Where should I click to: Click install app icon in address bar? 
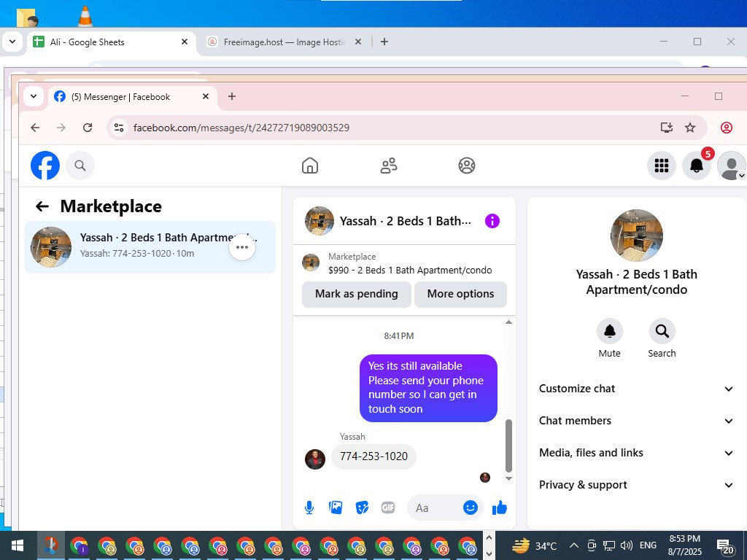click(x=666, y=127)
